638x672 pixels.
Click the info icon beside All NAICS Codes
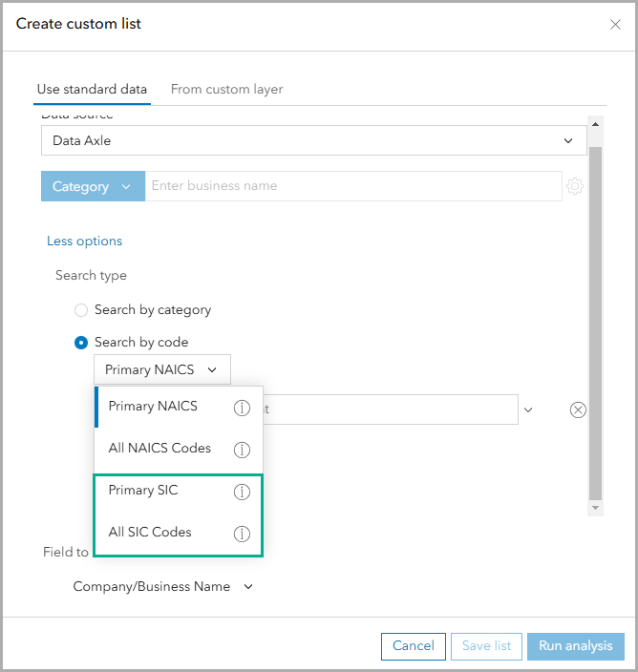point(242,450)
